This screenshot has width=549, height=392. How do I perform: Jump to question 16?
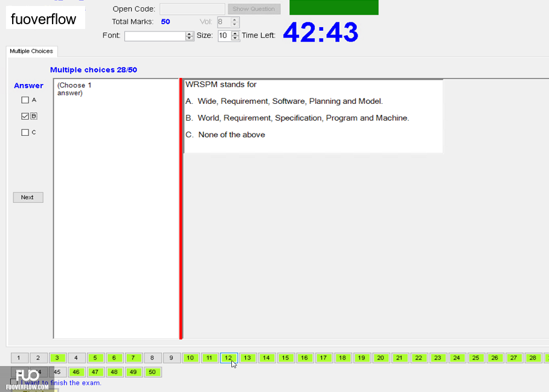click(304, 358)
